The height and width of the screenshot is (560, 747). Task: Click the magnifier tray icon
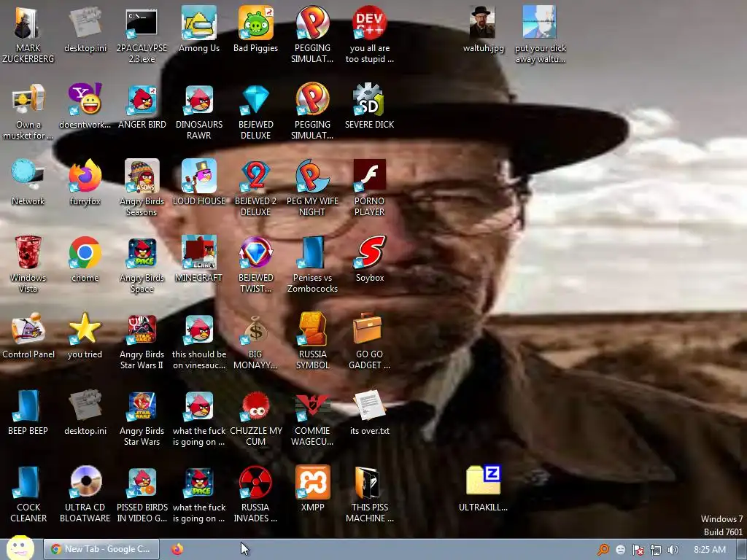point(603,550)
